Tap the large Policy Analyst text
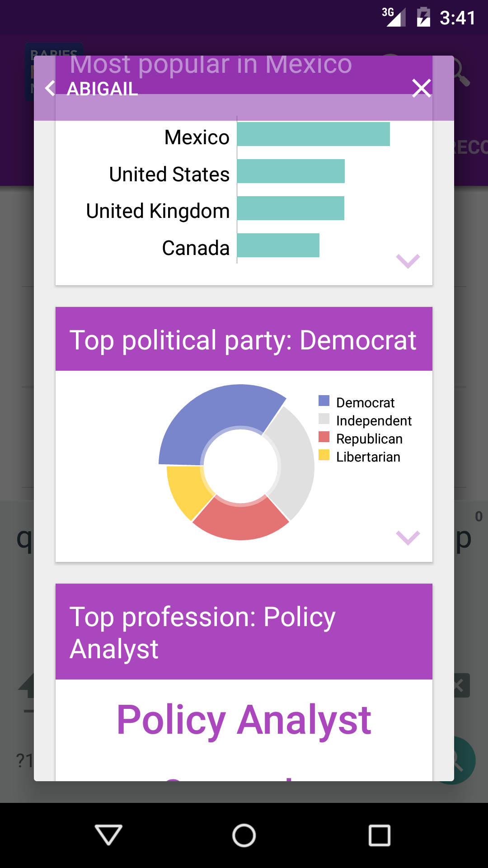This screenshot has width=488, height=868. point(244,720)
